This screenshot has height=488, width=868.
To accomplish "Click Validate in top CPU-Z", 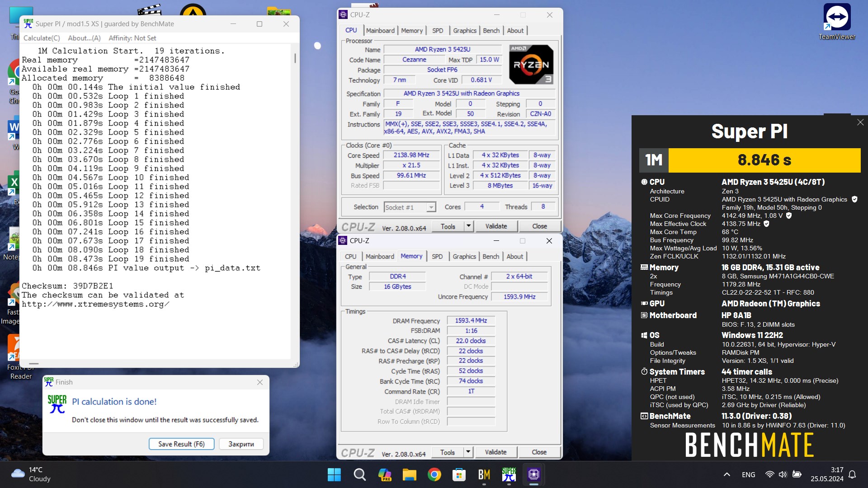I will pos(496,226).
